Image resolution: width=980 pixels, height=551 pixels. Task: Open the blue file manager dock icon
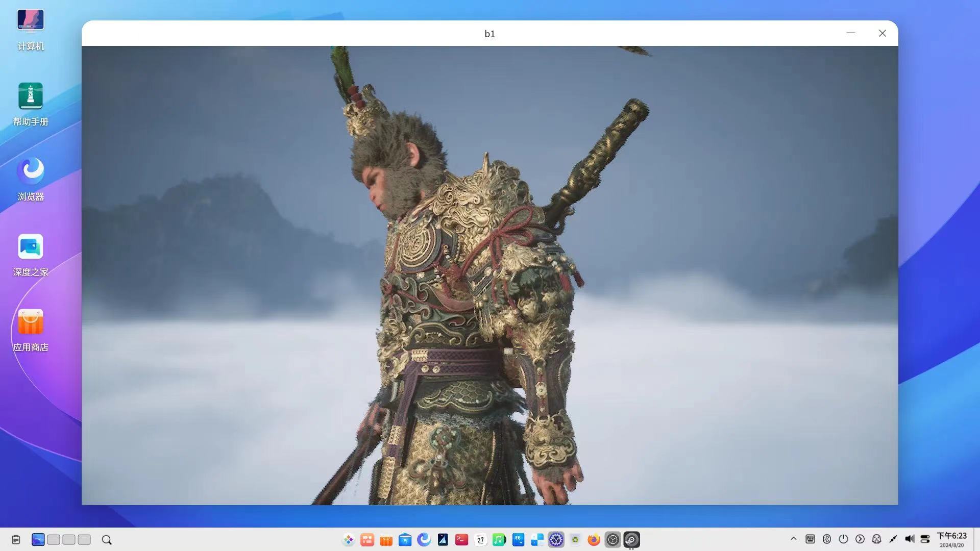click(405, 540)
